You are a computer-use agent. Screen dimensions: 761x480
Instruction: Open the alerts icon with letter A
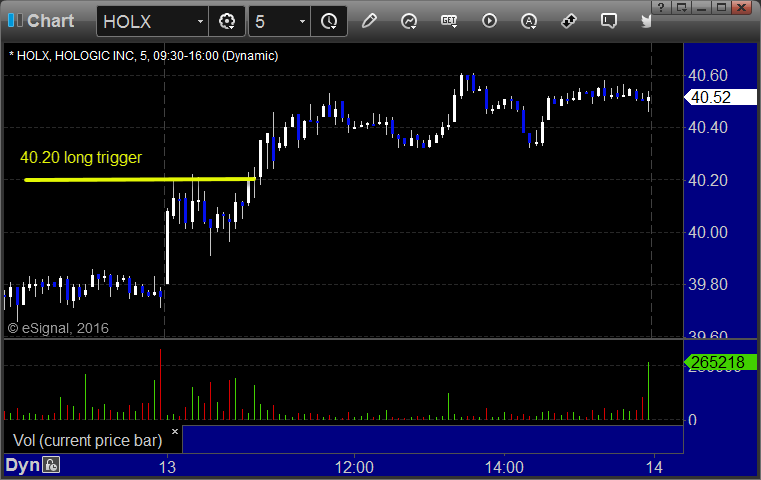529,21
